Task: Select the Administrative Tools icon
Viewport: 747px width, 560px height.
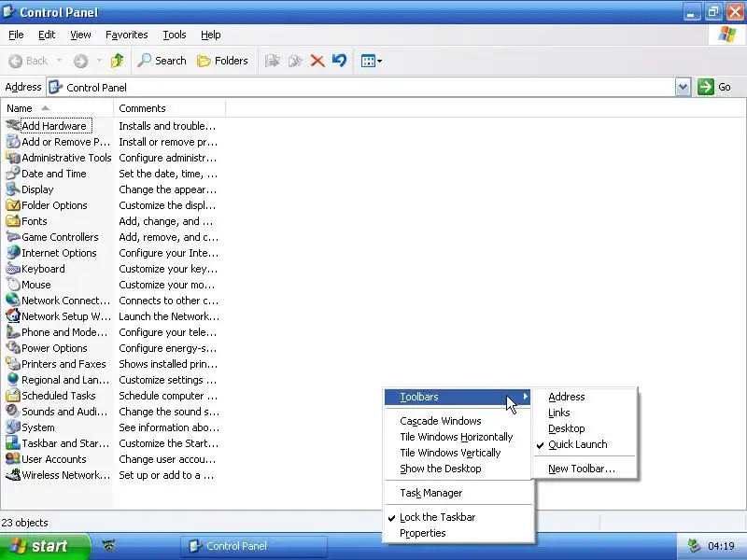Action: click(x=13, y=158)
